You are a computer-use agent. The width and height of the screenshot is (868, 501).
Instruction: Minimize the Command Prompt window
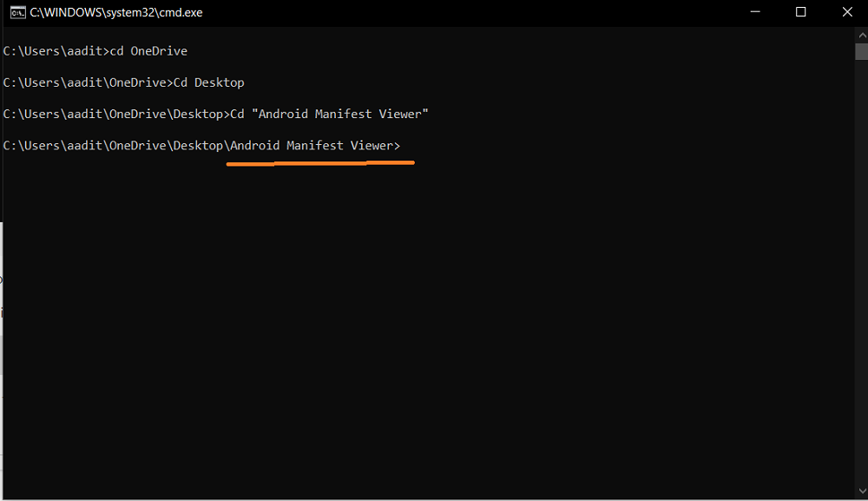pos(756,12)
